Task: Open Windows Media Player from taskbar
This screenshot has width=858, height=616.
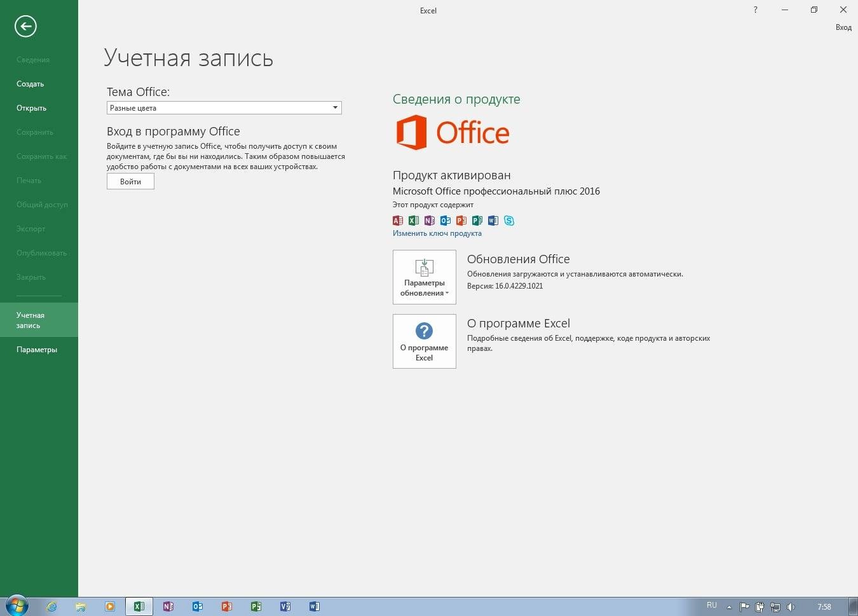Action: [x=110, y=606]
